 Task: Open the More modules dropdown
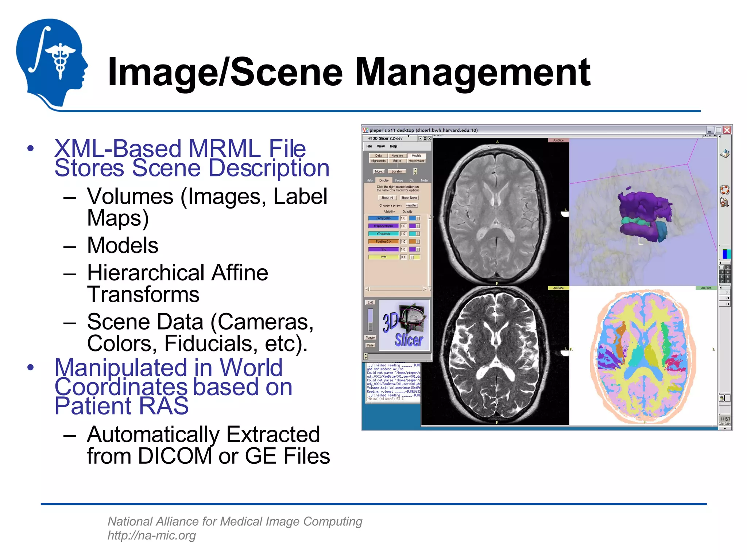tap(379, 171)
